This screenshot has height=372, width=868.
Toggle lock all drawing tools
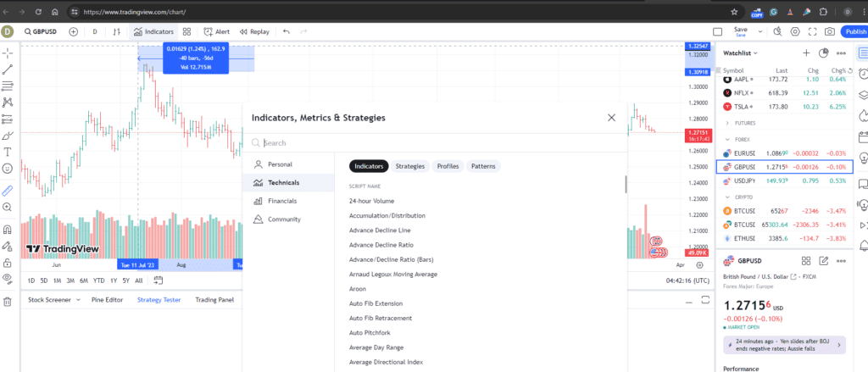click(x=8, y=263)
